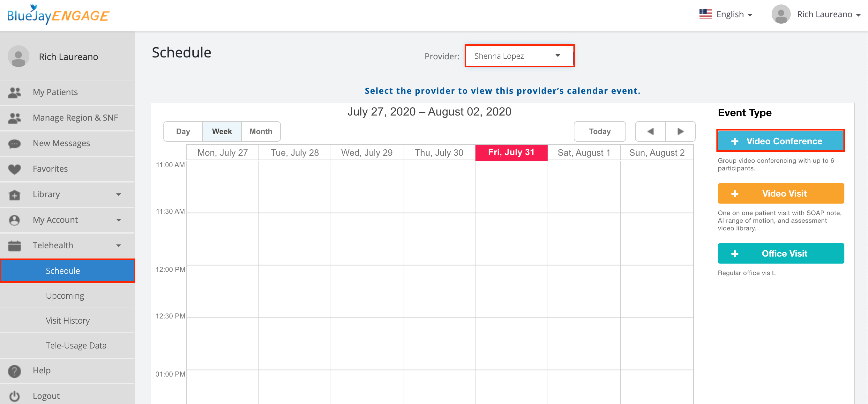868x404 pixels.
Task: Switch calendar to Month view
Action: point(260,131)
